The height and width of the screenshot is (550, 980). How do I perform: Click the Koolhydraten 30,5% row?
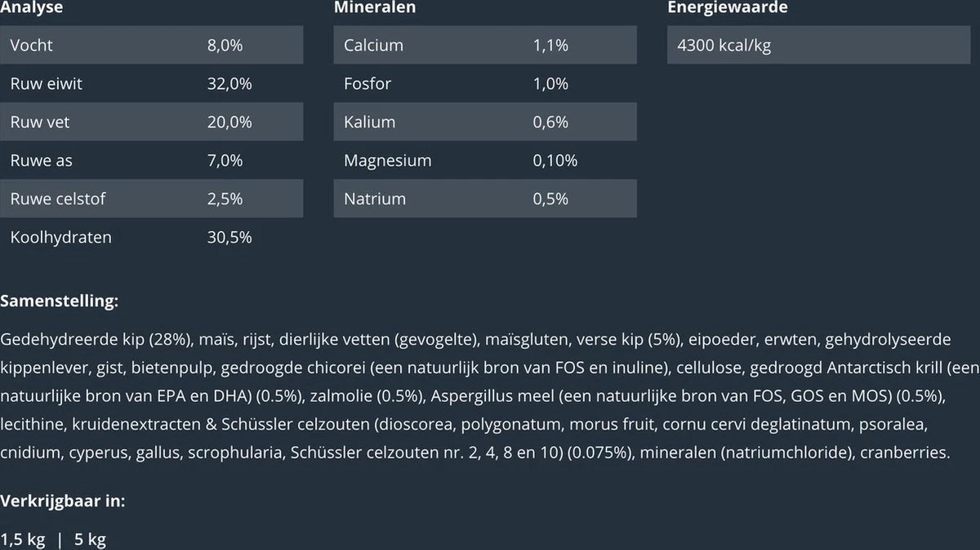click(x=152, y=238)
